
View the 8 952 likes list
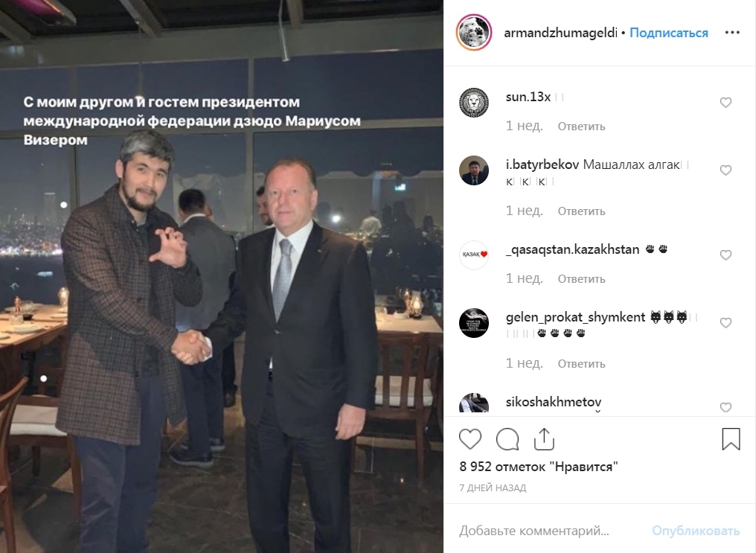pos(539,467)
